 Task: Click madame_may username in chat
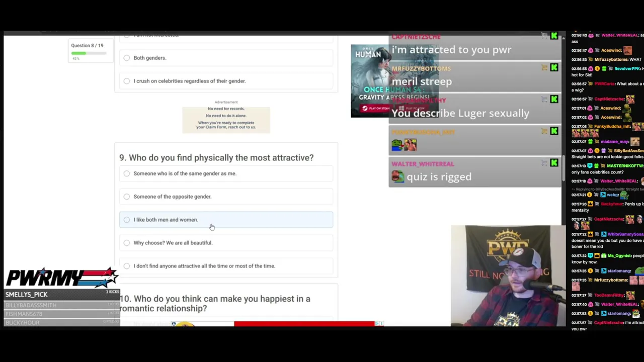point(615,142)
